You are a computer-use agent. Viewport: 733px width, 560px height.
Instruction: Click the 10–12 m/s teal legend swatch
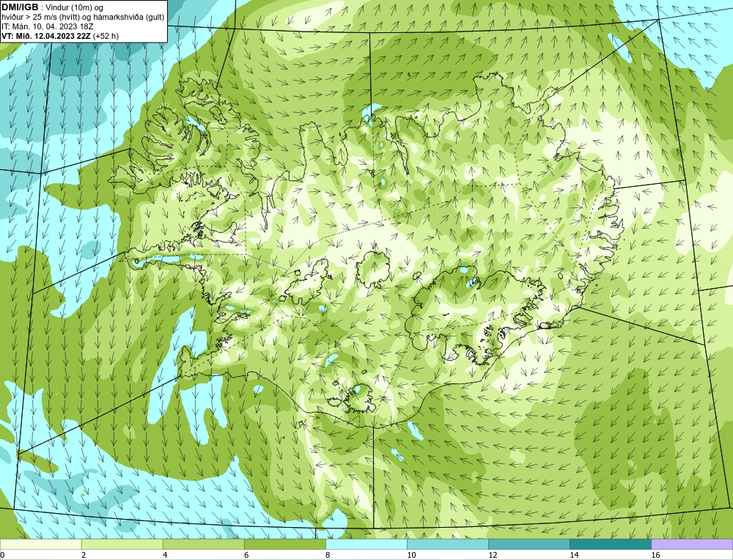click(x=447, y=545)
